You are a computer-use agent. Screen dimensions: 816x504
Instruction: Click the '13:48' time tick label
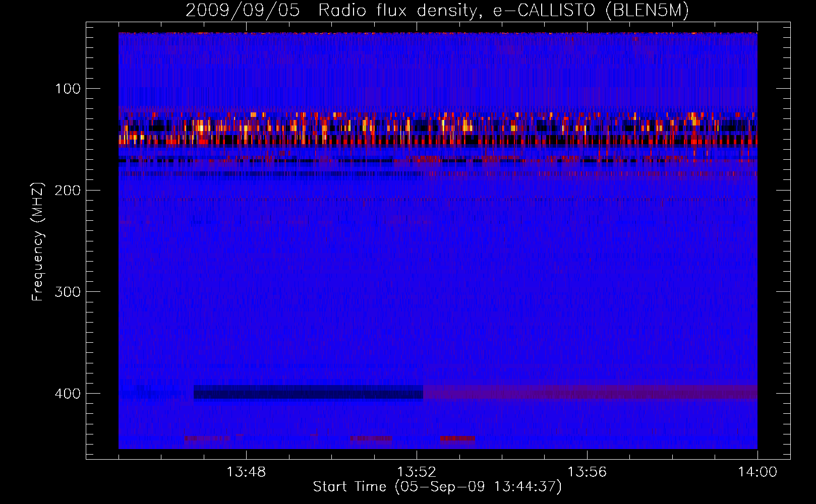pyautogui.click(x=246, y=472)
